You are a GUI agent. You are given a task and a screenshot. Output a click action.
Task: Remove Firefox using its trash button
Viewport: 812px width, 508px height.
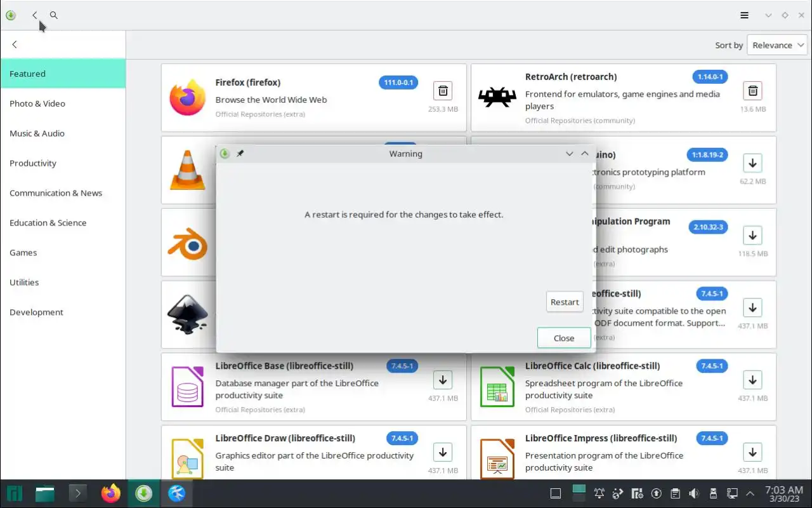pos(443,91)
